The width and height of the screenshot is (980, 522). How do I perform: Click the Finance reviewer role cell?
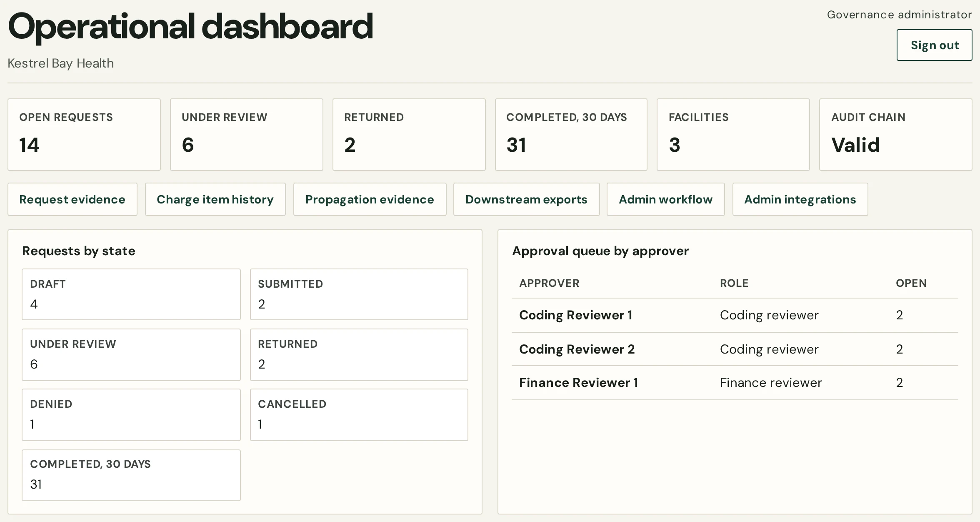pyautogui.click(x=771, y=383)
